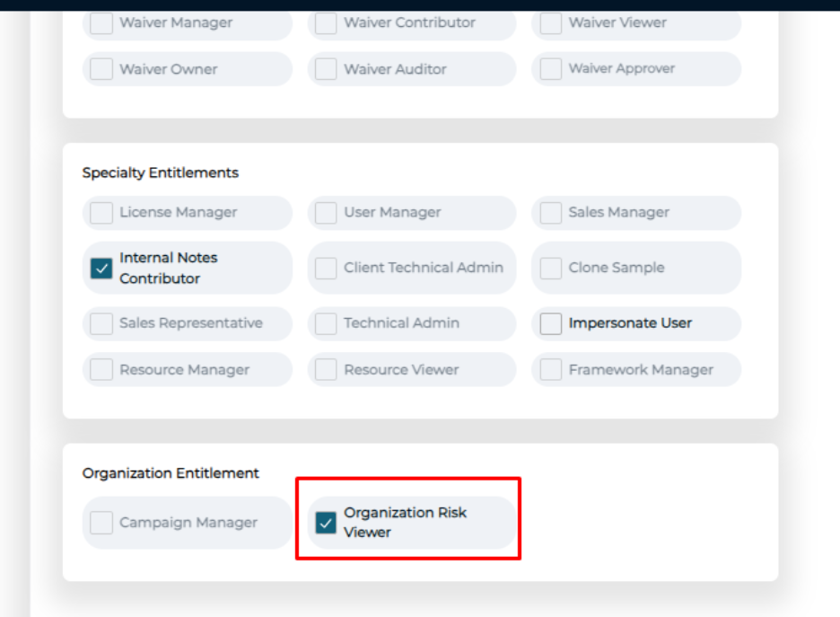
Task: Select the Waiver Owner checkbox
Action: point(101,69)
